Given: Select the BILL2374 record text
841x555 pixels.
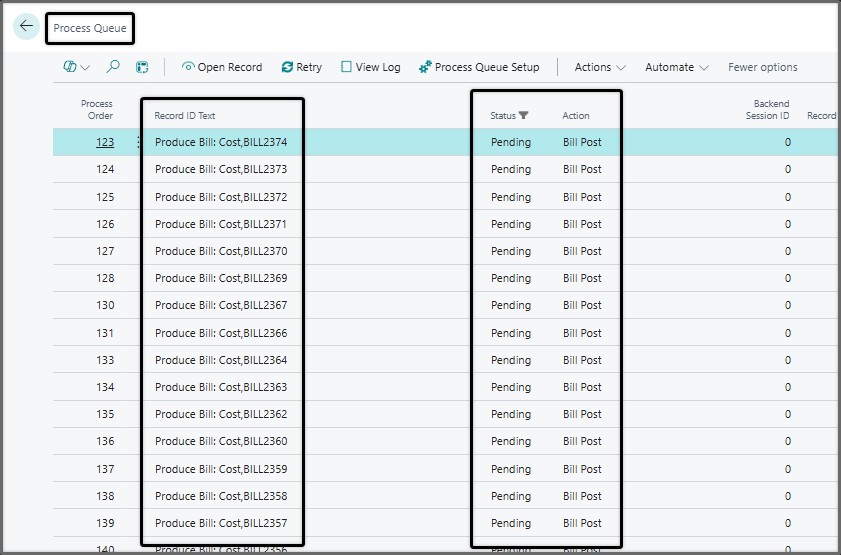Looking at the screenshot, I should pos(221,142).
